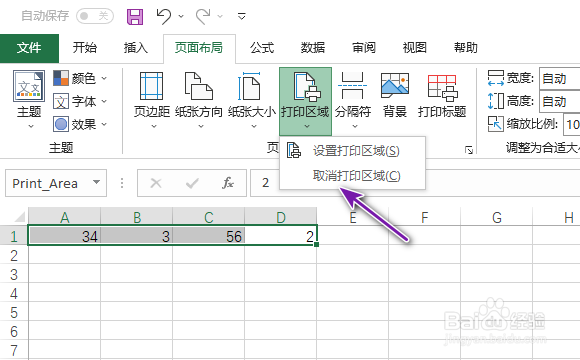Select row 4 header
Viewport: 580px width, 360px height.
(x=14, y=293)
